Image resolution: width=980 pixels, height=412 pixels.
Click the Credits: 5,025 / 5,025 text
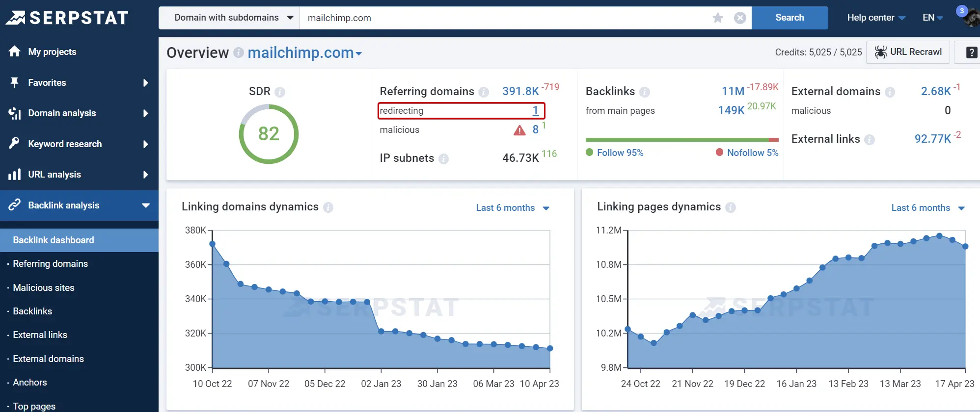click(818, 52)
